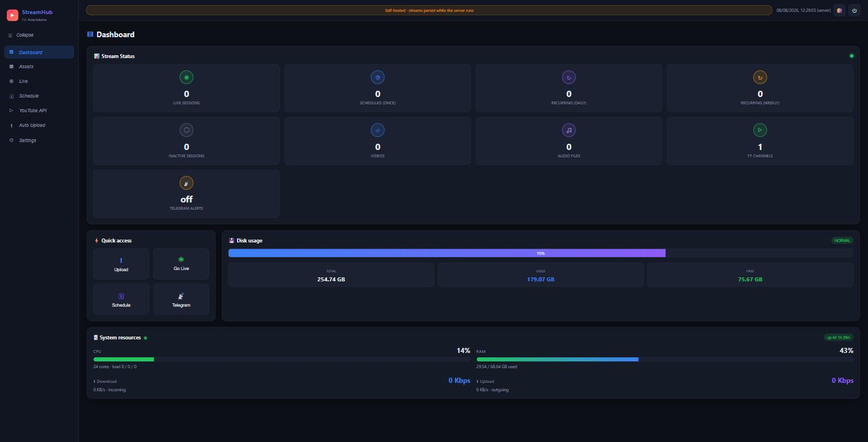Click the power logout button
Image resolution: width=868 pixels, height=442 pixels.
pos(854,10)
